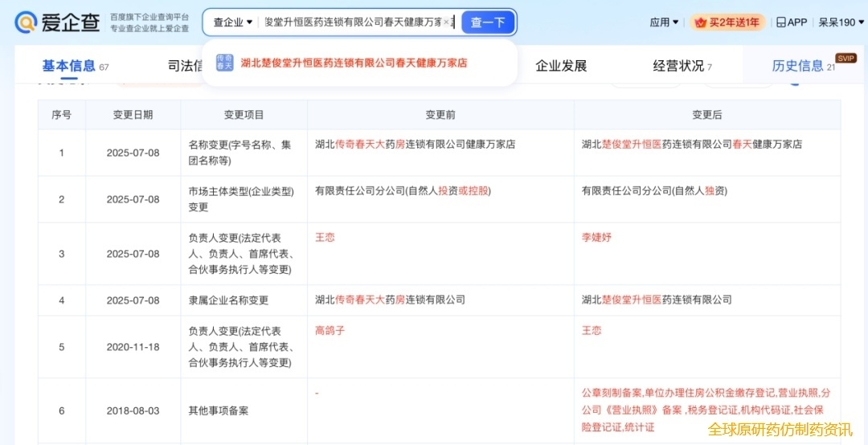Screen dimensions: 868x445
Task: Click the APP QR code icon
Action: click(780, 22)
